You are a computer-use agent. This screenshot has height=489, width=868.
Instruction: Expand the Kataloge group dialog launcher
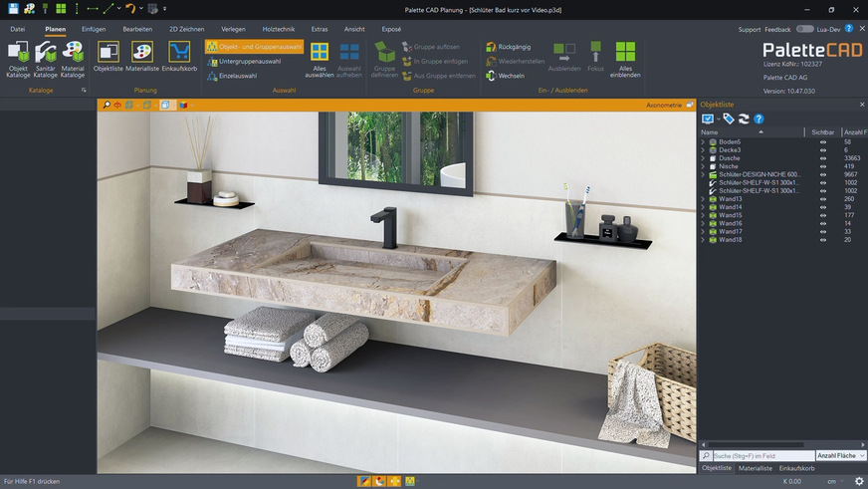pos(84,90)
